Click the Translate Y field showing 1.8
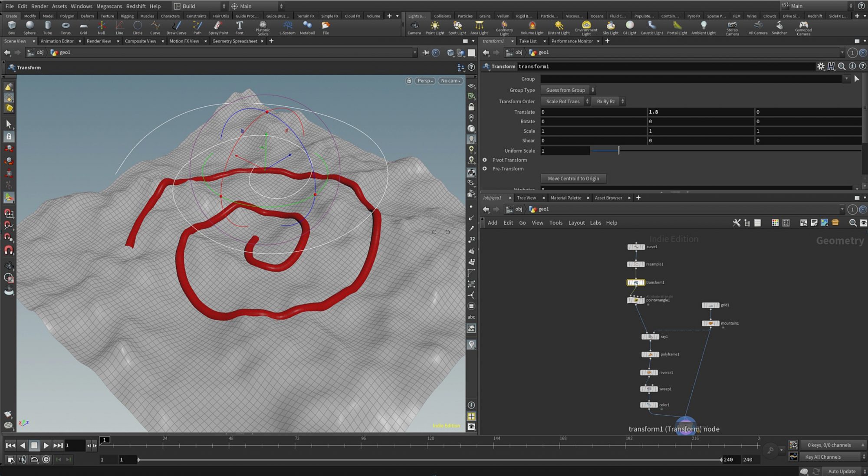 (700, 112)
